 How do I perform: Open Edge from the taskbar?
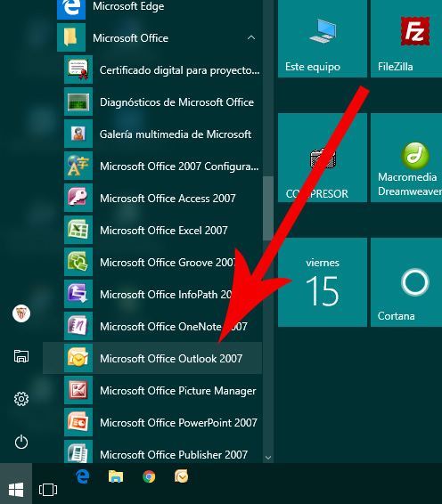click(83, 476)
